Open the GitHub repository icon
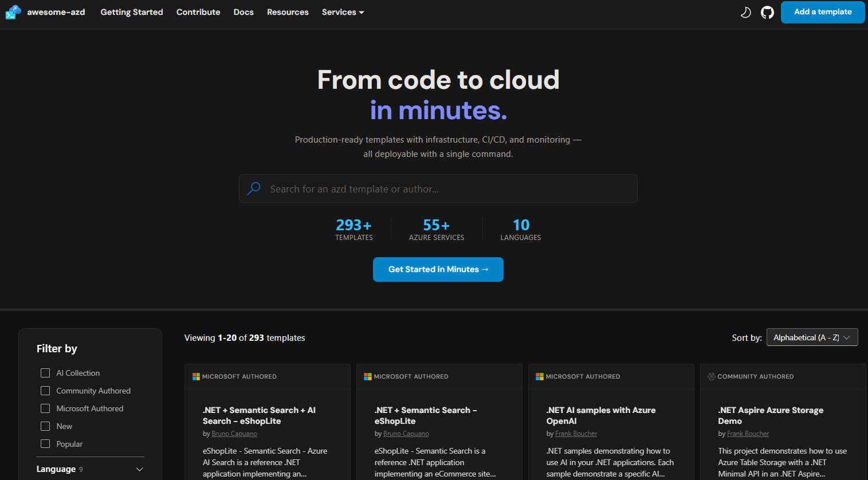This screenshot has height=480, width=868. pos(767,12)
